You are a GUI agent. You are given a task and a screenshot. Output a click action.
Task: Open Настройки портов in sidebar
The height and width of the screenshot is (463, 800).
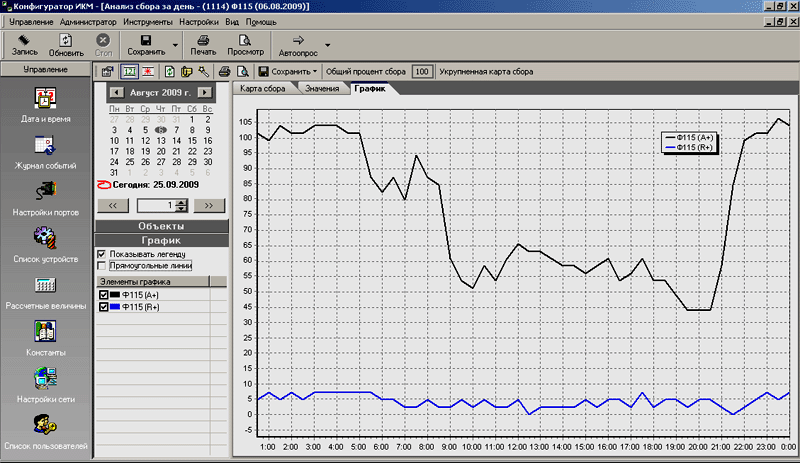click(45, 199)
